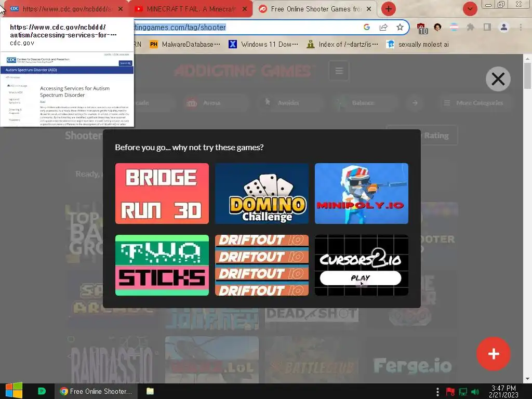Close the CDC tab
The image size is (532, 399).
pos(121,9)
